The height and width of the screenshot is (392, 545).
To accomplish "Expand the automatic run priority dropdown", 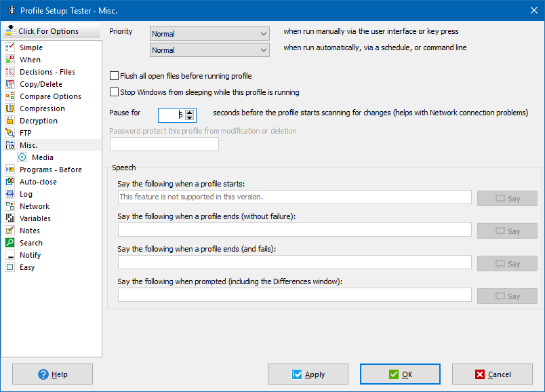I will 209,50.
